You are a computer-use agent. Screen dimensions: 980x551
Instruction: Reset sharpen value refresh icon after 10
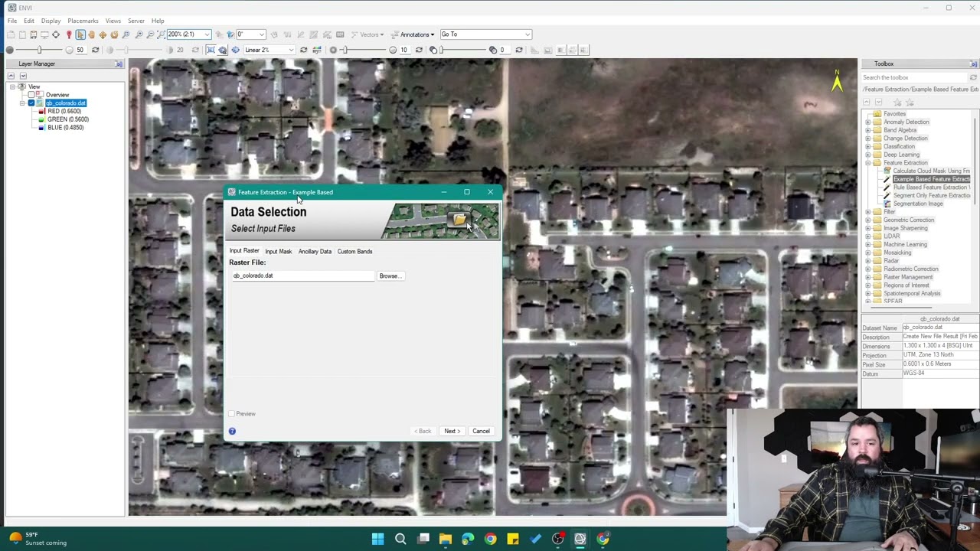click(419, 50)
